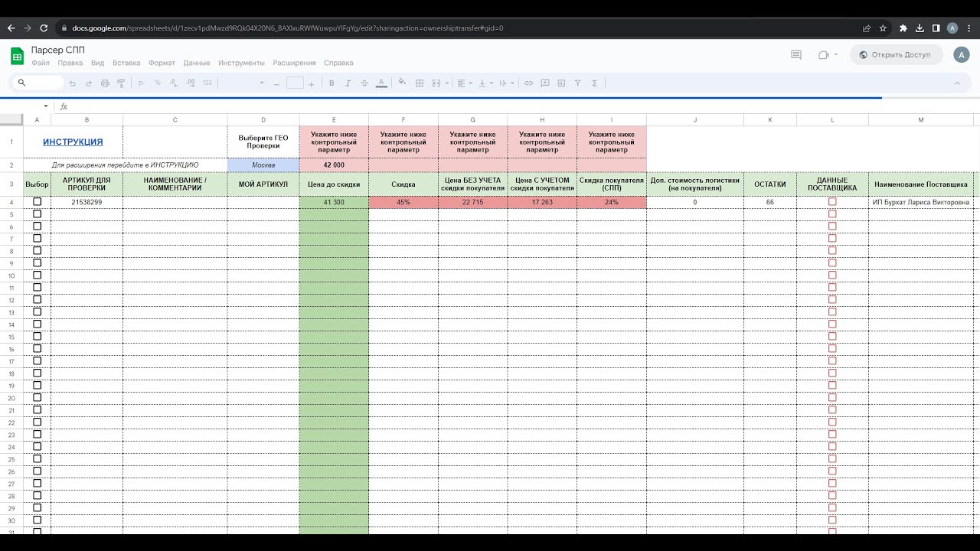
Task: Redo the last action
Action: 89,83
